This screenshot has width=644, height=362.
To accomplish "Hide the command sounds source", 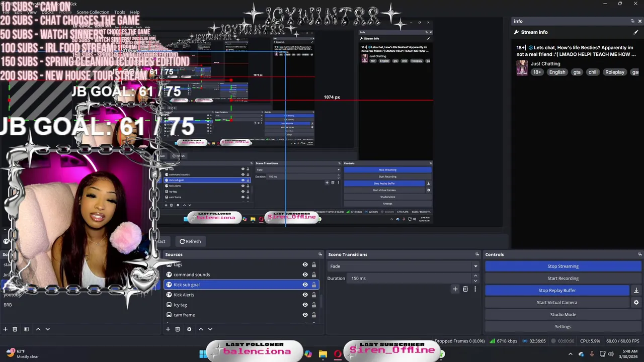I will coord(305,275).
